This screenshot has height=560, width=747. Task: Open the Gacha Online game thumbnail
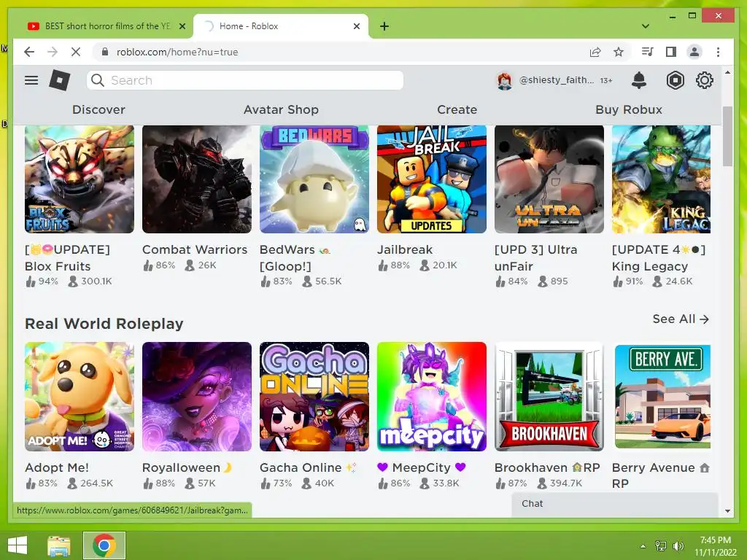pyautogui.click(x=314, y=397)
